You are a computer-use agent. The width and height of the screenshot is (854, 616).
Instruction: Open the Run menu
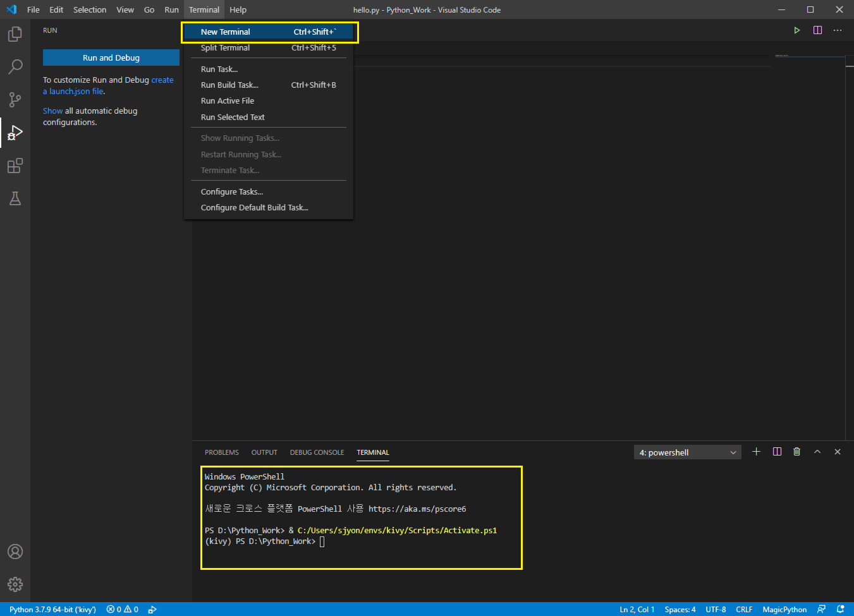point(171,9)
